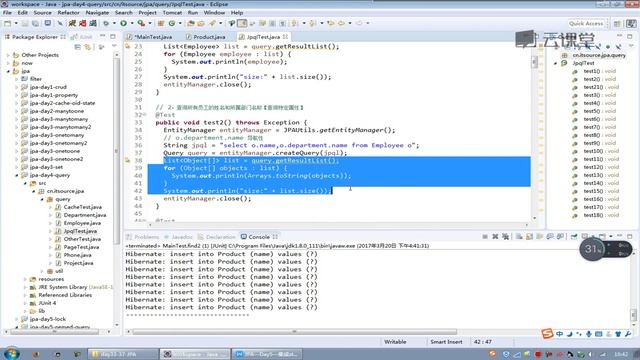Open the Open Perspective icon

click(x=617, y=24)
